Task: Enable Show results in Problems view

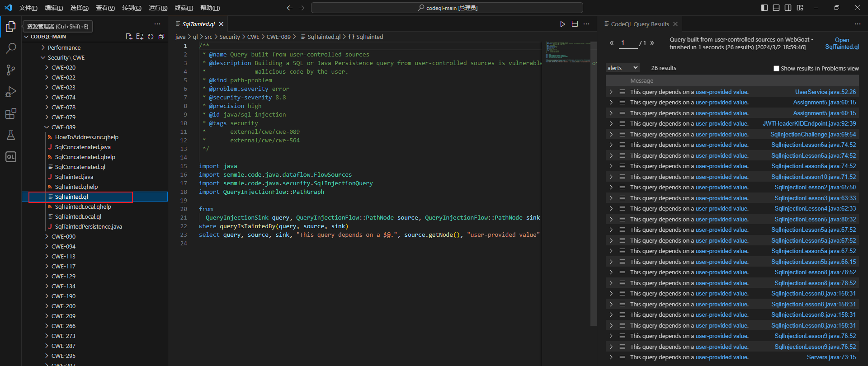Action: pos(777,69)
